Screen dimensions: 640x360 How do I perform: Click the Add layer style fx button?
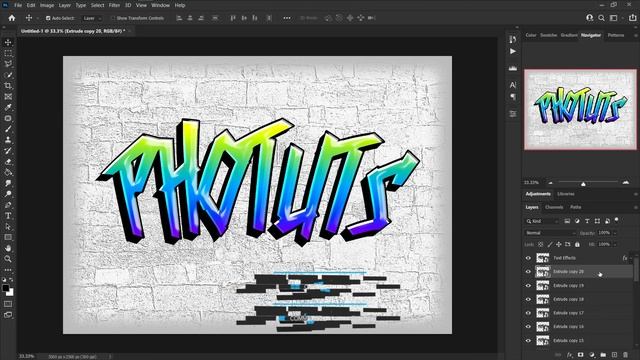(x=570, y=355)
